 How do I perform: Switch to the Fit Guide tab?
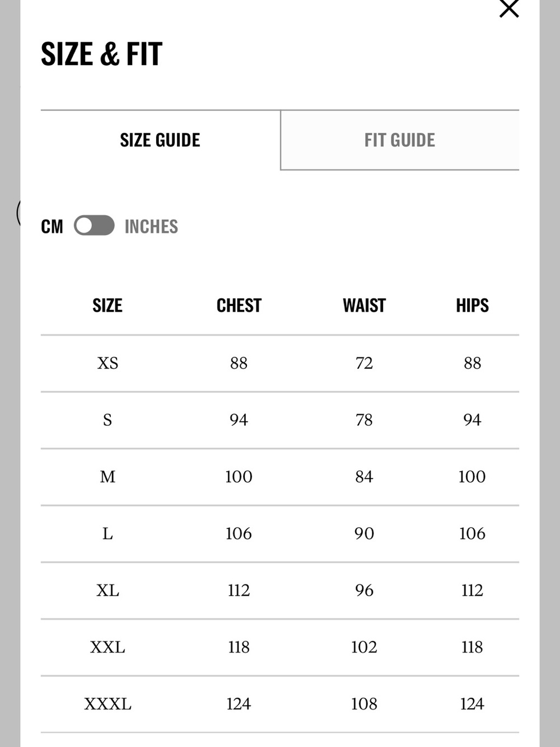[x=400, y=140]
